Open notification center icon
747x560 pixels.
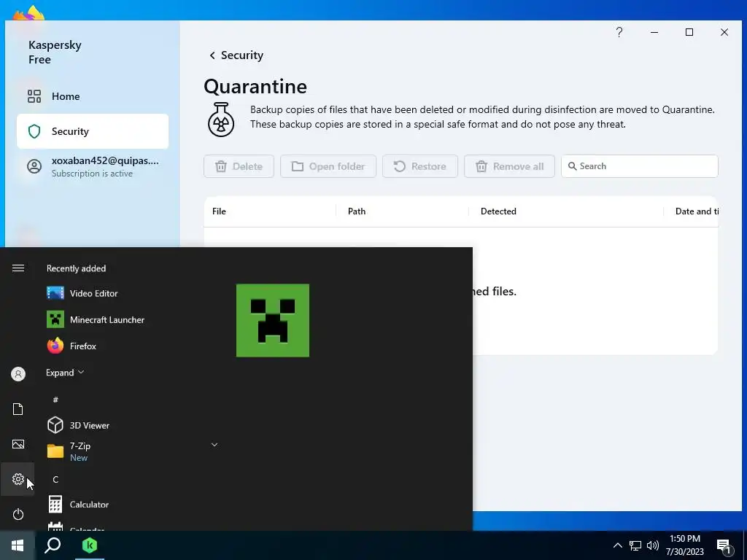(x=724, y=547)
